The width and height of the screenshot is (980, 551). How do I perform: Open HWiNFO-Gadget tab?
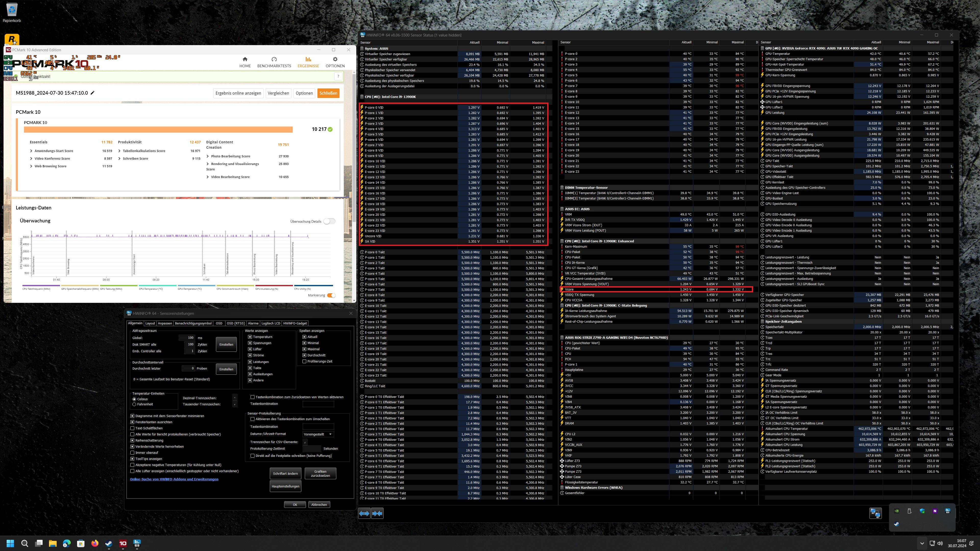(x=295, y=323)
